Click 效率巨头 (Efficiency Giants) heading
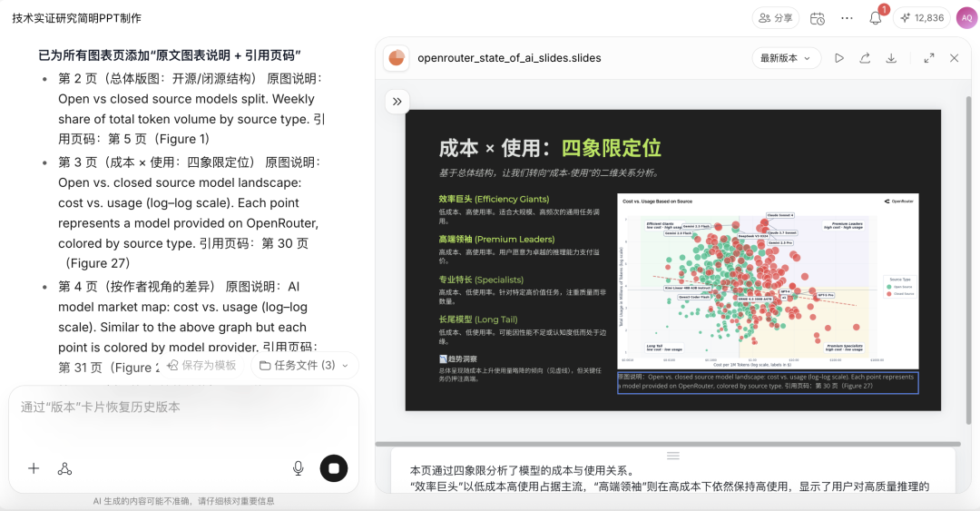This screenshot has width=980, height=511. tap(494, 199)
